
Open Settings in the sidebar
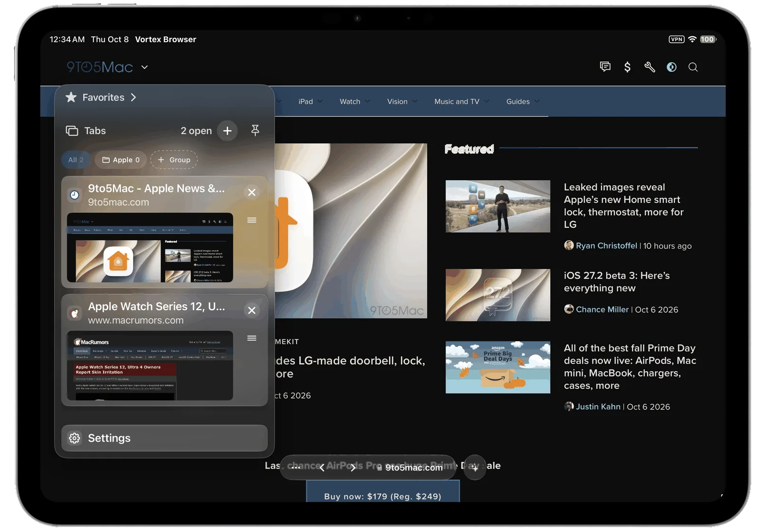click(x=165, y=438)
